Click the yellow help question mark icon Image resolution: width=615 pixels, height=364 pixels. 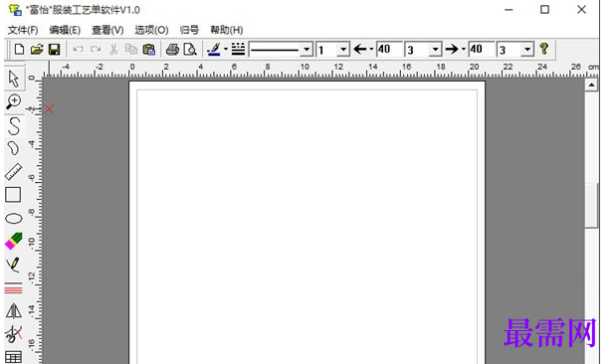point(543,49)
